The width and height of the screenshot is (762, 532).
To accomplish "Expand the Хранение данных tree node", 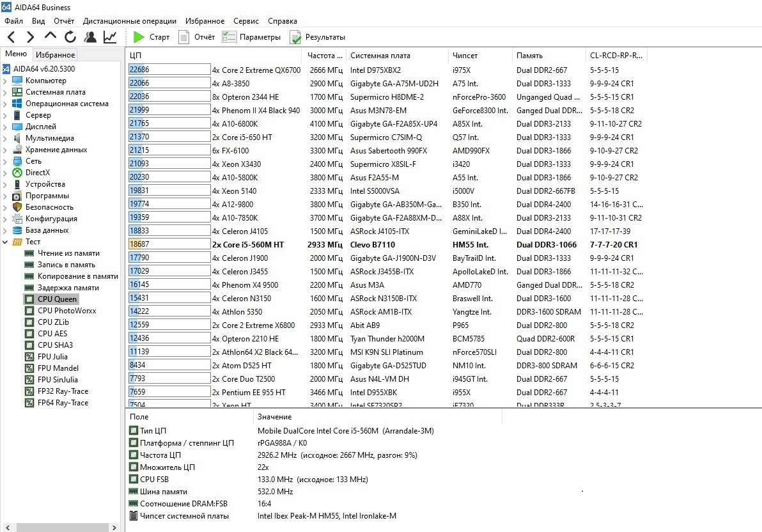I will click(5, 150).
